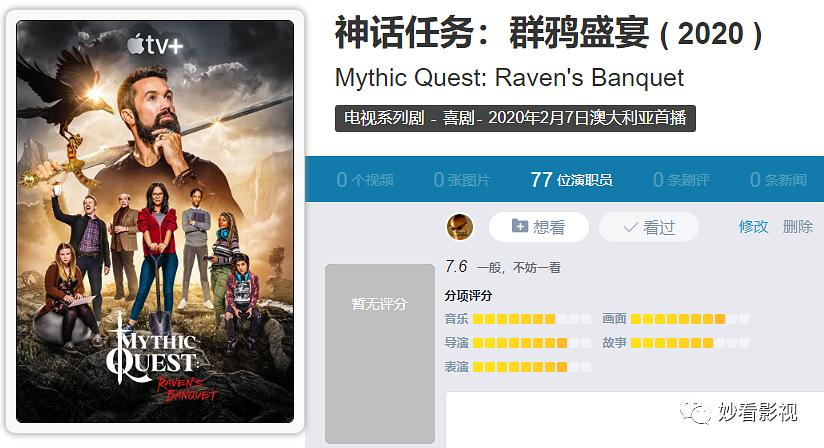Adjust the 故事 rating bar

point(689,343)
